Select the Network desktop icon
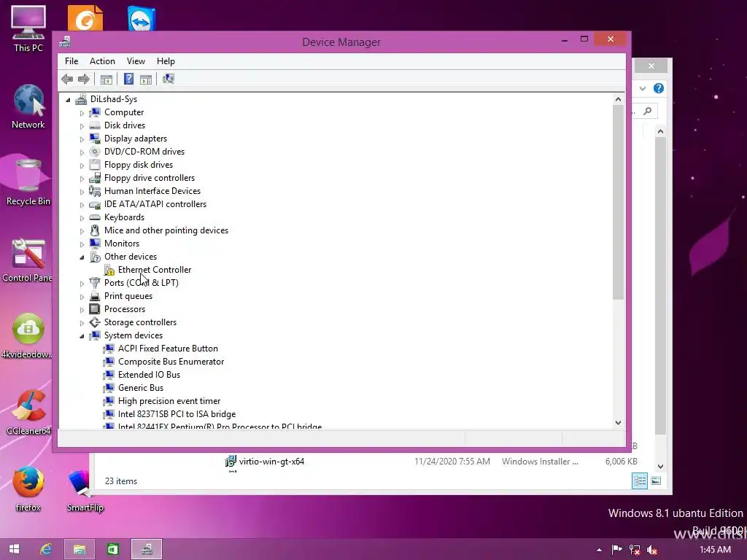 [x=28, y=106]
